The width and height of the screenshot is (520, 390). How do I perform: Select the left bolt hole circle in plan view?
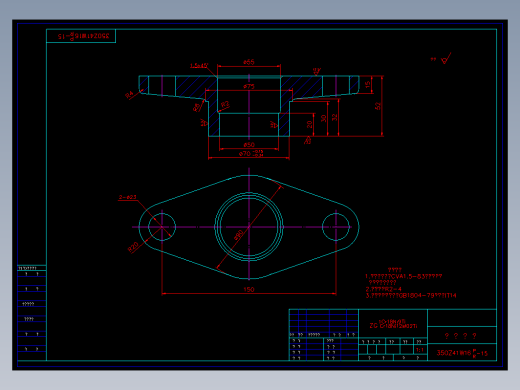pos(162,227)
